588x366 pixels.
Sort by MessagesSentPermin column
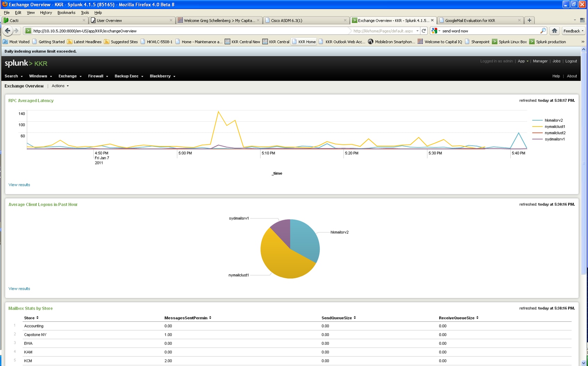pos(188,318)
